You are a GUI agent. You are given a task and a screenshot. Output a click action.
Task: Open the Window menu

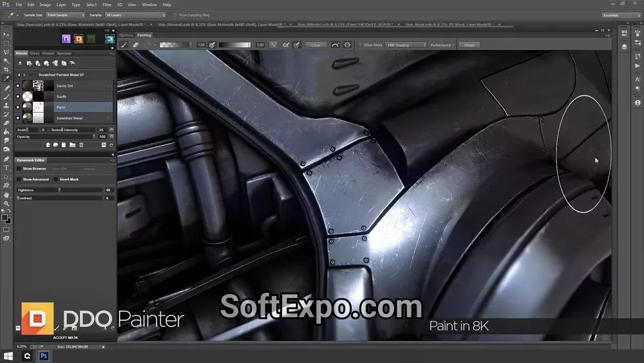149,5
